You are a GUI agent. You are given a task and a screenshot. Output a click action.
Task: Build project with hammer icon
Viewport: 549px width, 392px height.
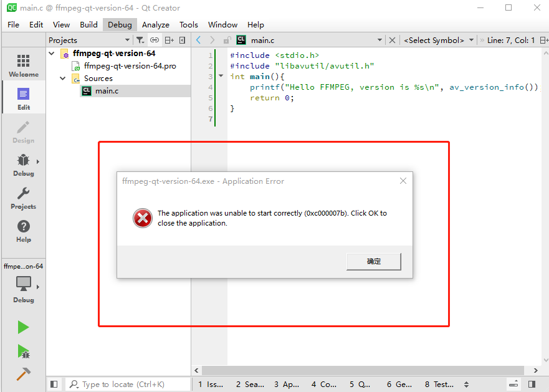coord(24,374)
